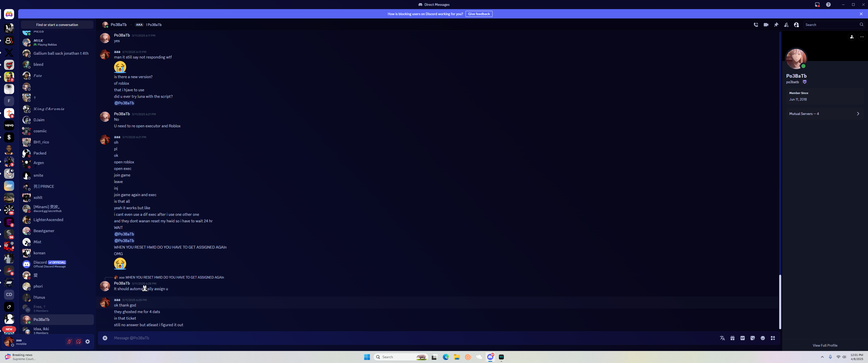This screenshot has height=363, width=868.
Task: Start a video call
Action: tap(766, 25)
